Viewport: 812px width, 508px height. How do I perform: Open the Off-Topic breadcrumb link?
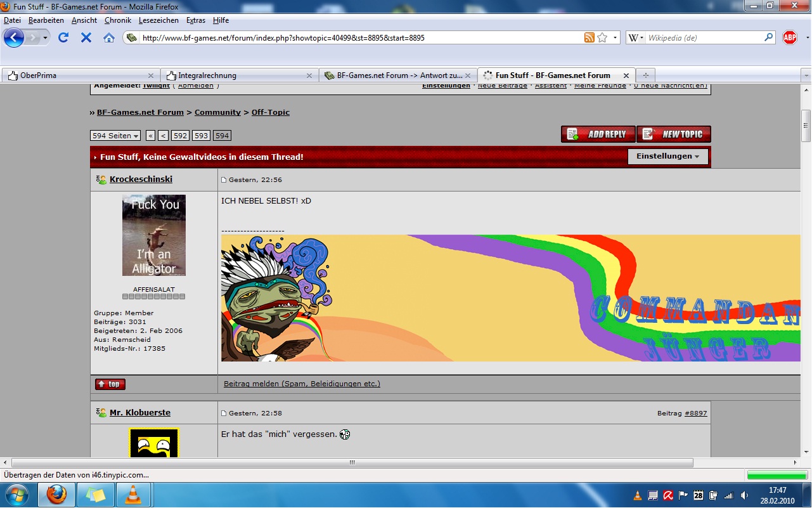pos(271,112)
